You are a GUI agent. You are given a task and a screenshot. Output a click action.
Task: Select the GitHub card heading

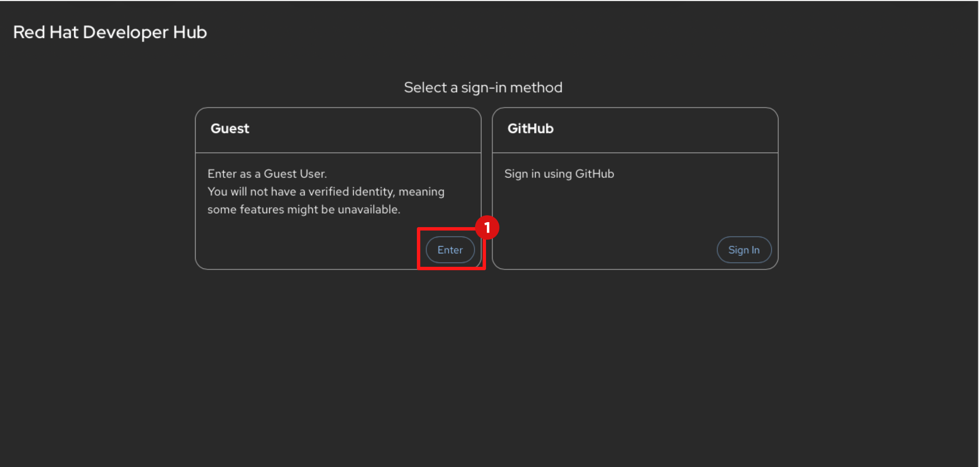click(530, 129)
